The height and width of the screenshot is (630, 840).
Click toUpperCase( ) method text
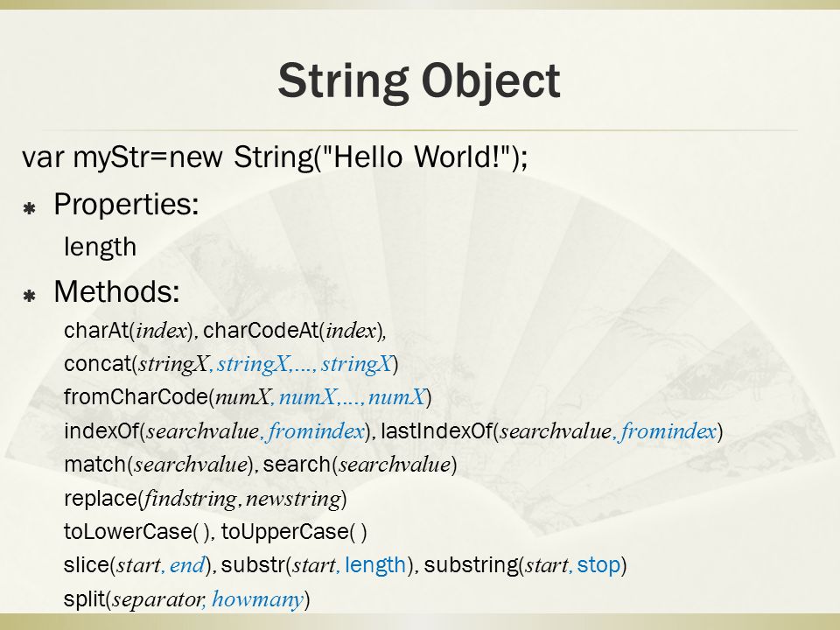[294, 532]
